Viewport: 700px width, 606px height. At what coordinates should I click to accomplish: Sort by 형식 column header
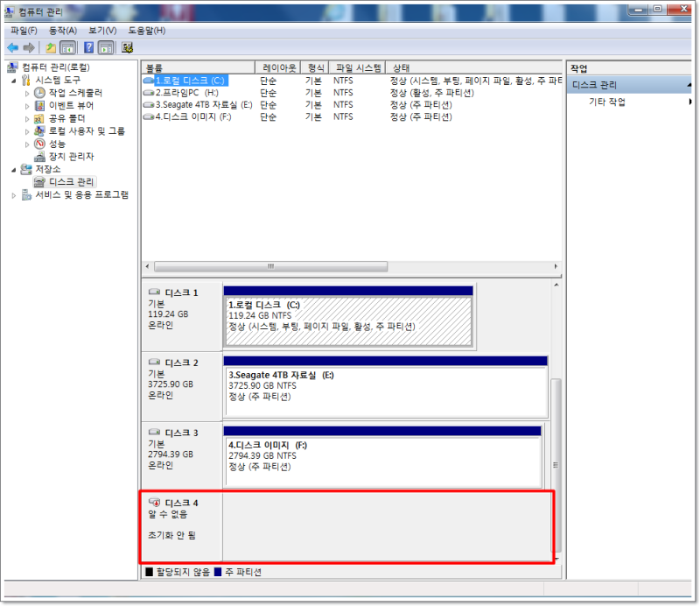pos(315,67)
